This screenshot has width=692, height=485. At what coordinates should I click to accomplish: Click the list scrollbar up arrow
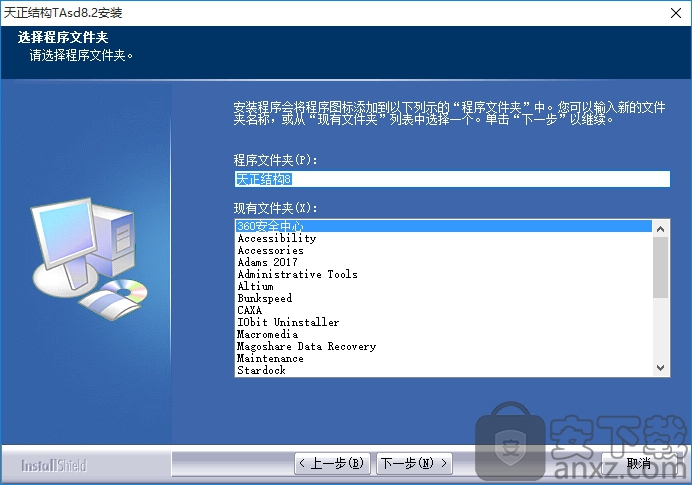click(661, 229)
